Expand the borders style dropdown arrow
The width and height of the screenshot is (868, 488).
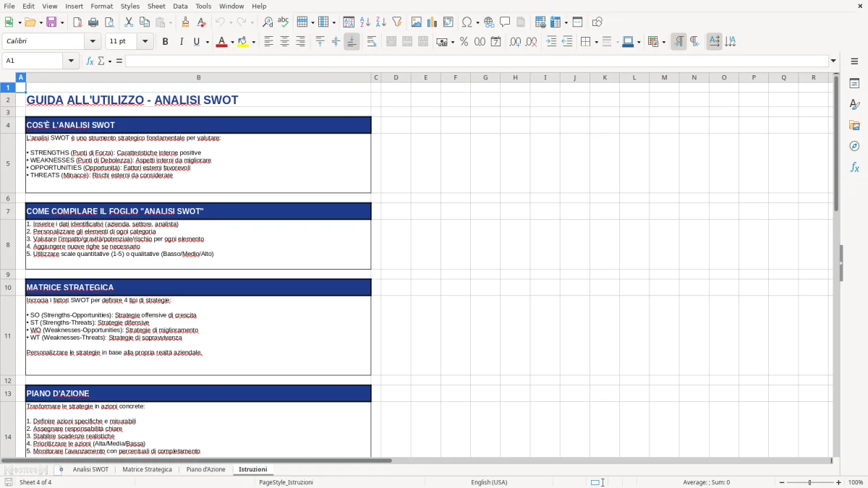(x=617, y=43)
